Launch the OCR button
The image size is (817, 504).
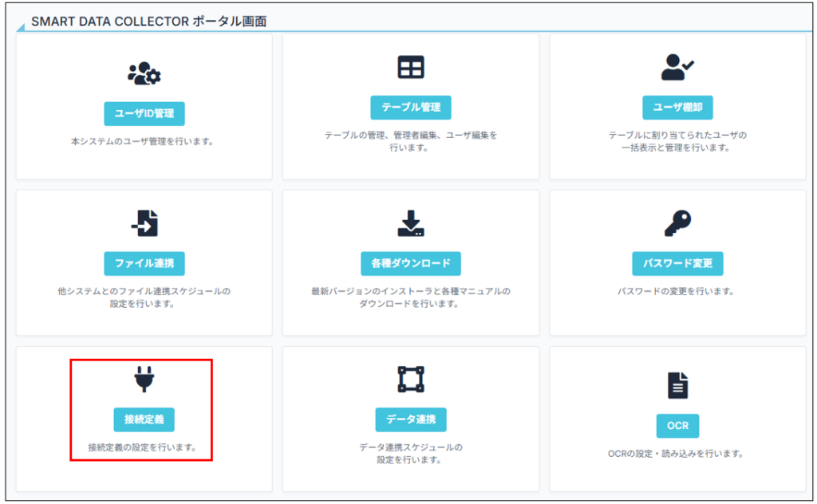(x=677, y=426)
